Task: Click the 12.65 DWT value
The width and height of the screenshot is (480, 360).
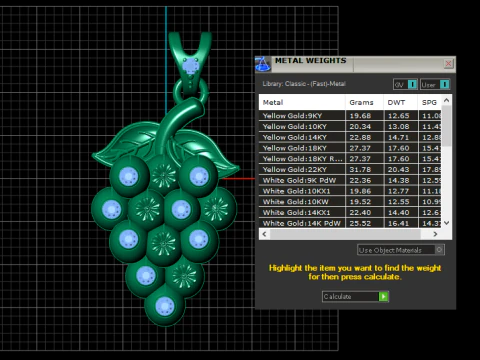Action: (398, 116)
